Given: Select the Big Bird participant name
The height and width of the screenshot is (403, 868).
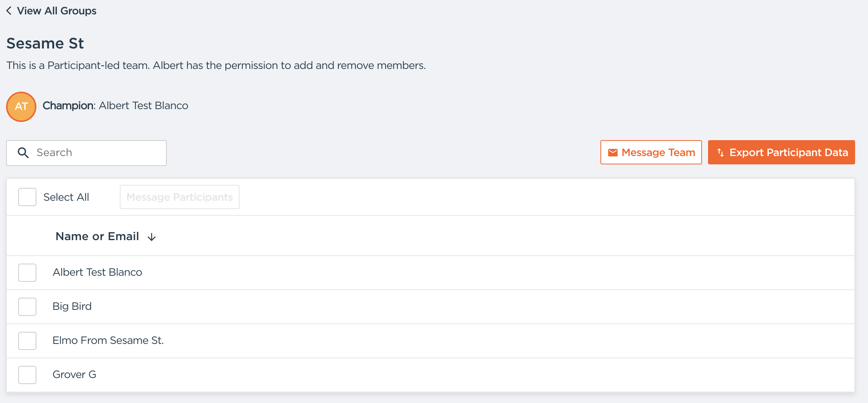Looking at the screenshot, I should (72, 306).
